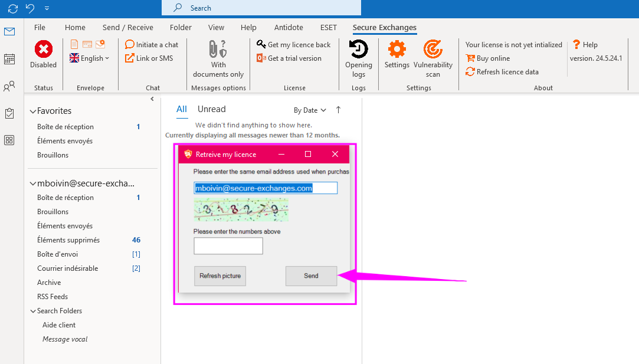The width and height of the screenshot is (639, 364).
Task: Select the Secure Exchanges ribbon tab
Action: pos(384,27)
